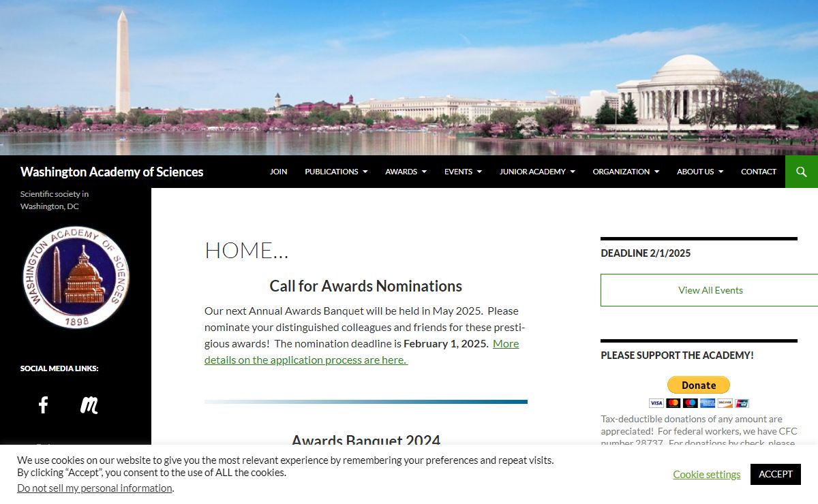Click the Do not sell my personal information link

pyautogui.click(x=93, y=488)
